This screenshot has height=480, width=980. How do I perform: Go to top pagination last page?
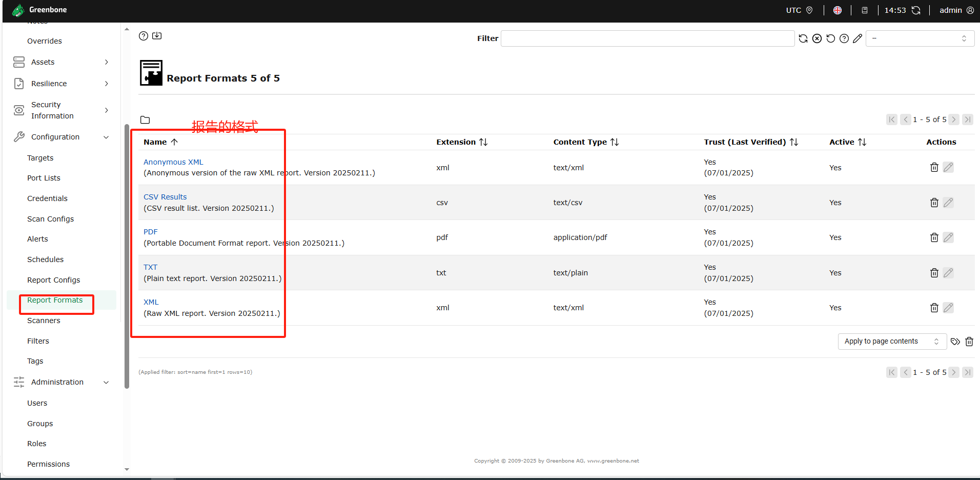coord(968,119)
